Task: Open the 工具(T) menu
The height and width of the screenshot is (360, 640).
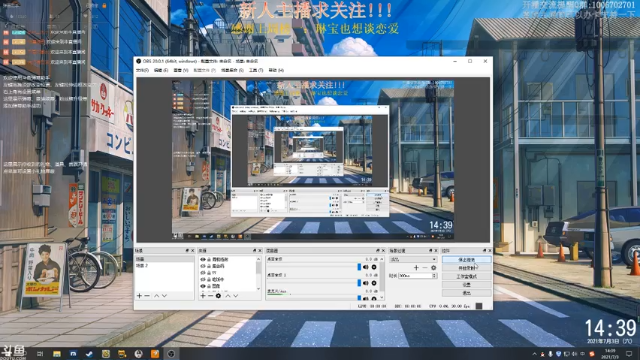Action: click(256, 70)
